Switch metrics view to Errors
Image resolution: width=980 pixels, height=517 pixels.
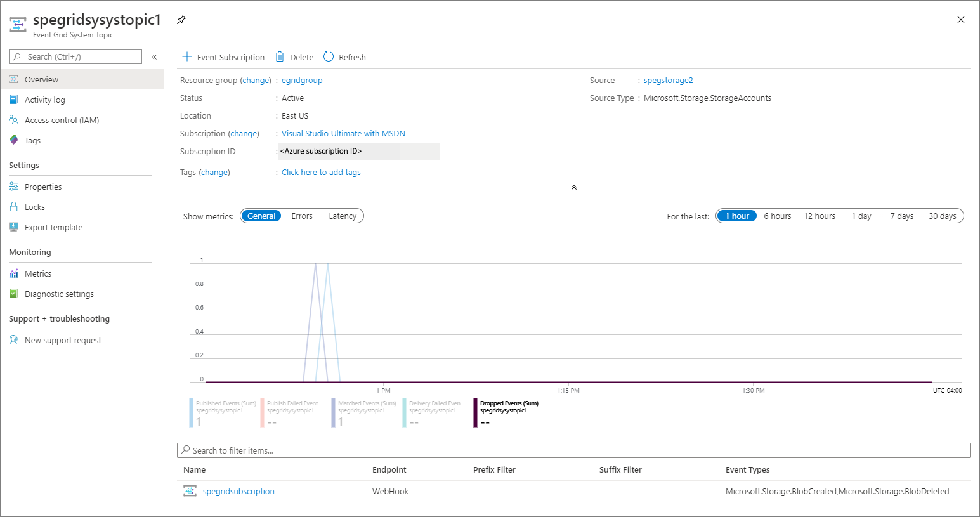click(x=302, y=216)
